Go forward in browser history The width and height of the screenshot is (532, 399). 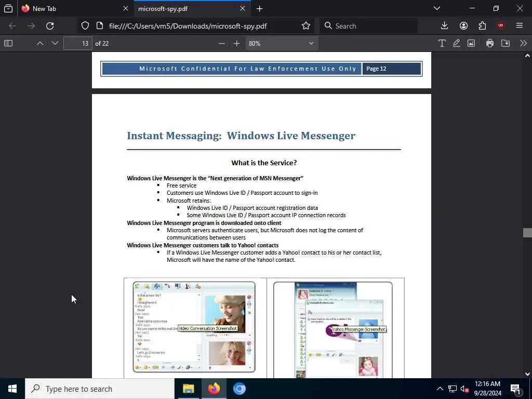(31, 26)
